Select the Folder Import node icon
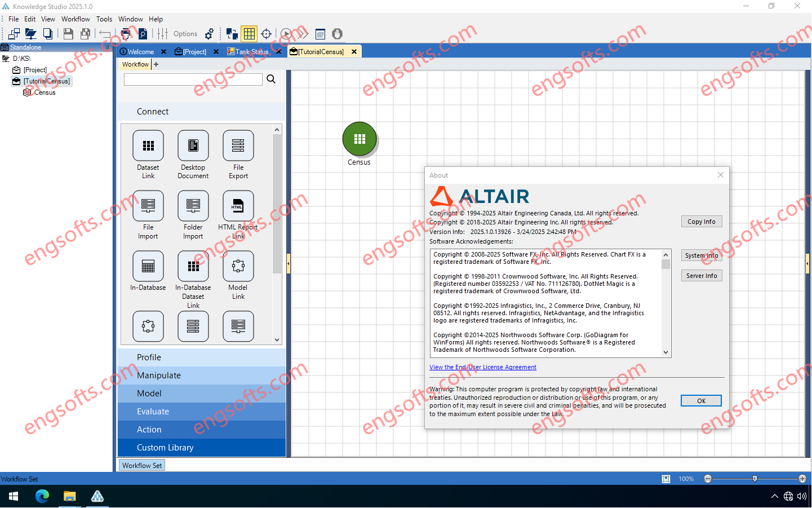 pos(193,206)
